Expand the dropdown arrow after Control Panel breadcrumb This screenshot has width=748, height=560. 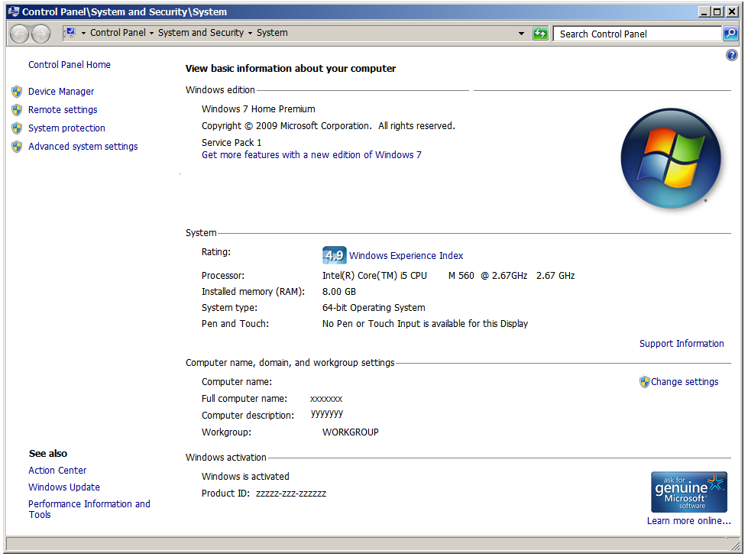(151, 34)
